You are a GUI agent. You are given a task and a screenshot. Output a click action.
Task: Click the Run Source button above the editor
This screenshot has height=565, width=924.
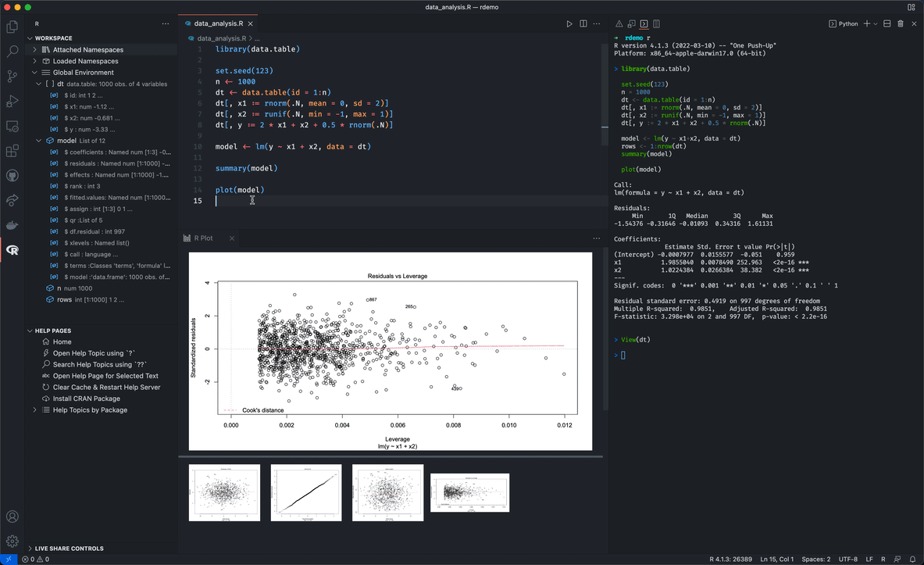[x=569, y=23]
